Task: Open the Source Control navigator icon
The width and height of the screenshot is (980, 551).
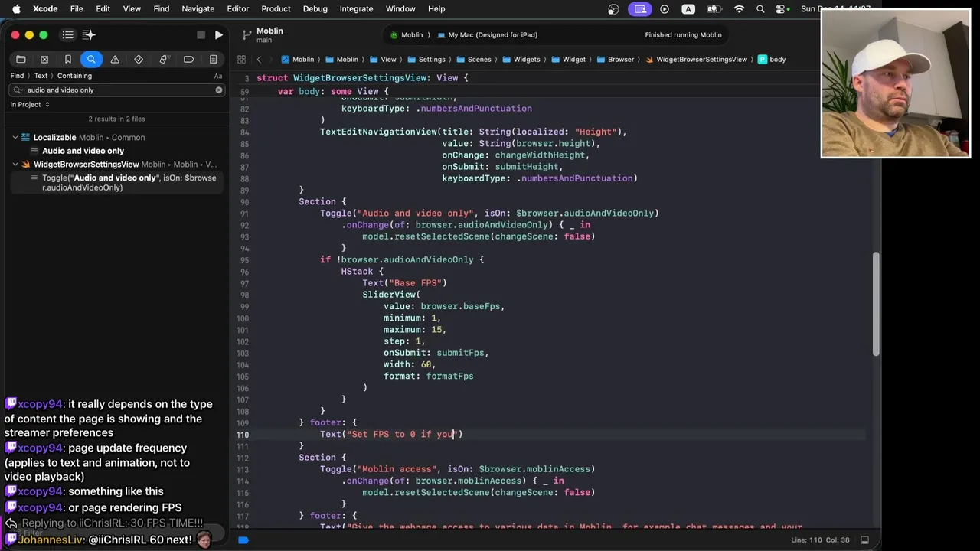Action: 44,59
